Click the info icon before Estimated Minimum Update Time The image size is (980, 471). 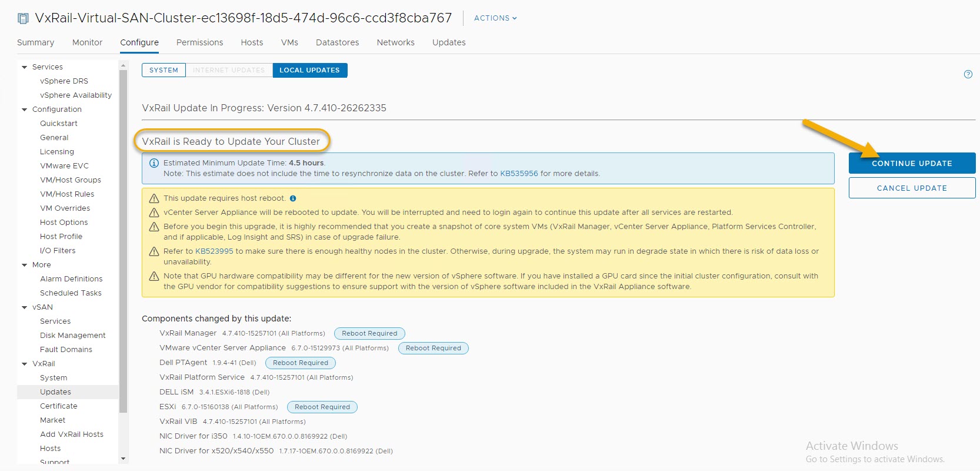154,163
